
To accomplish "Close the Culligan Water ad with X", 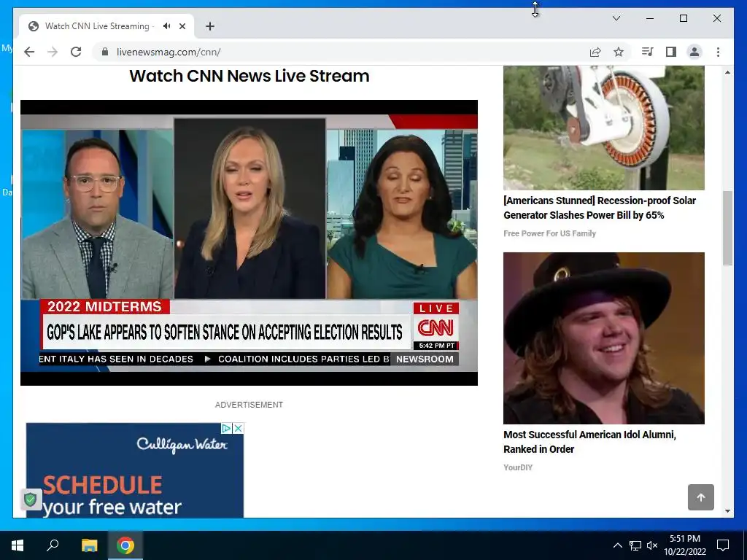I will [x=239, y=428].
